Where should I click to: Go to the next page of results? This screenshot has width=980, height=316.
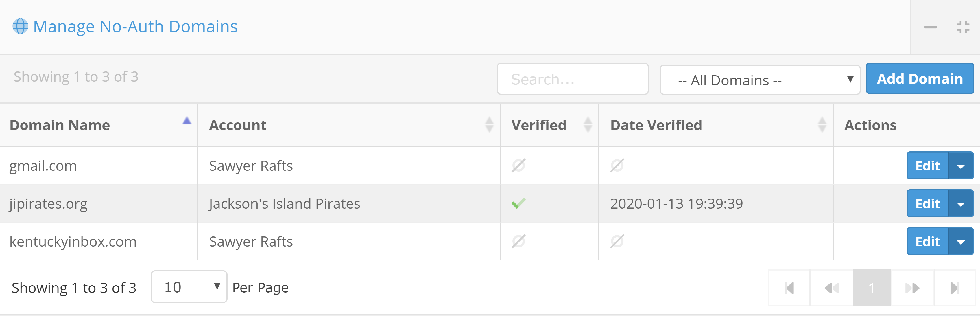(912, 288)
